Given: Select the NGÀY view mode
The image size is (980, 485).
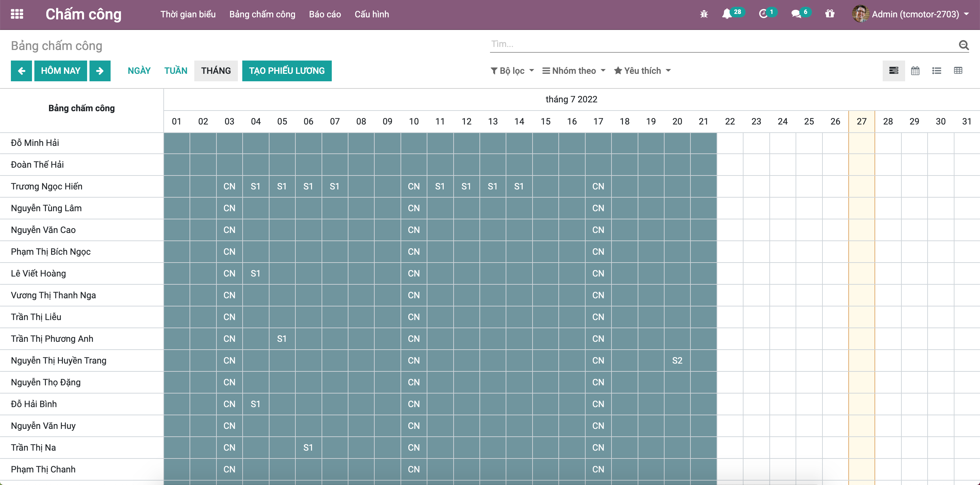Looking at the screenshot, I should 139,71.
